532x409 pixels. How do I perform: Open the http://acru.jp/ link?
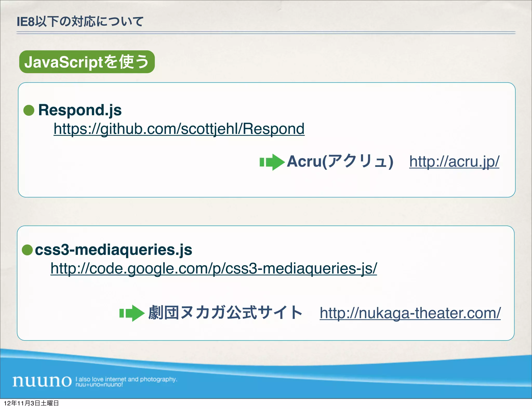[x=454, y=161]
